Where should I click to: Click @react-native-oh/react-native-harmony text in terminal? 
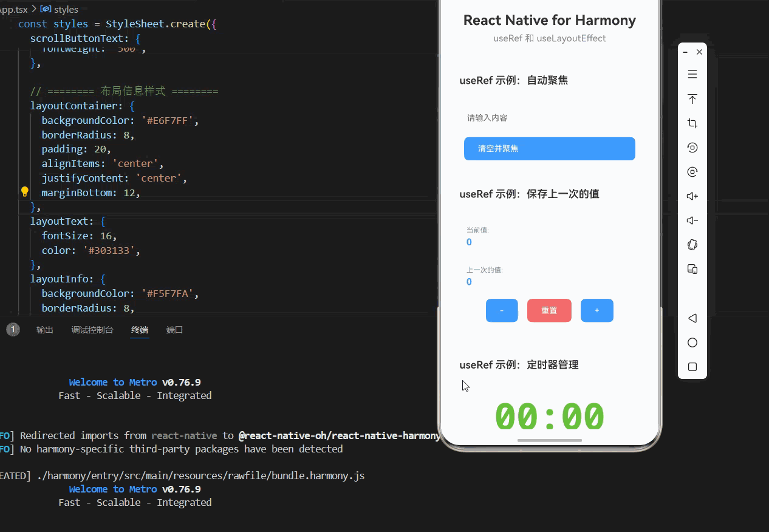pyautogui.click(x=339, y=435)
